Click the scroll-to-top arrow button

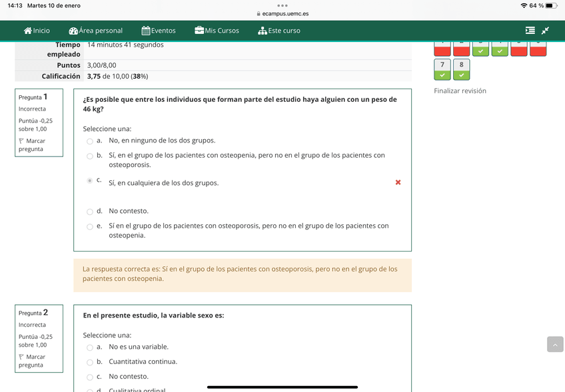[554, 344]
